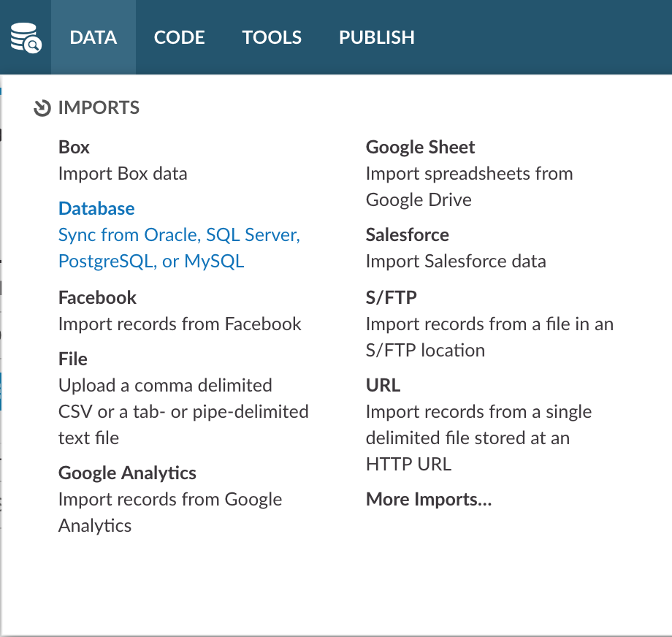Open the PUBLISH menu
The image size is (672, 637).
tap(377, 37)
